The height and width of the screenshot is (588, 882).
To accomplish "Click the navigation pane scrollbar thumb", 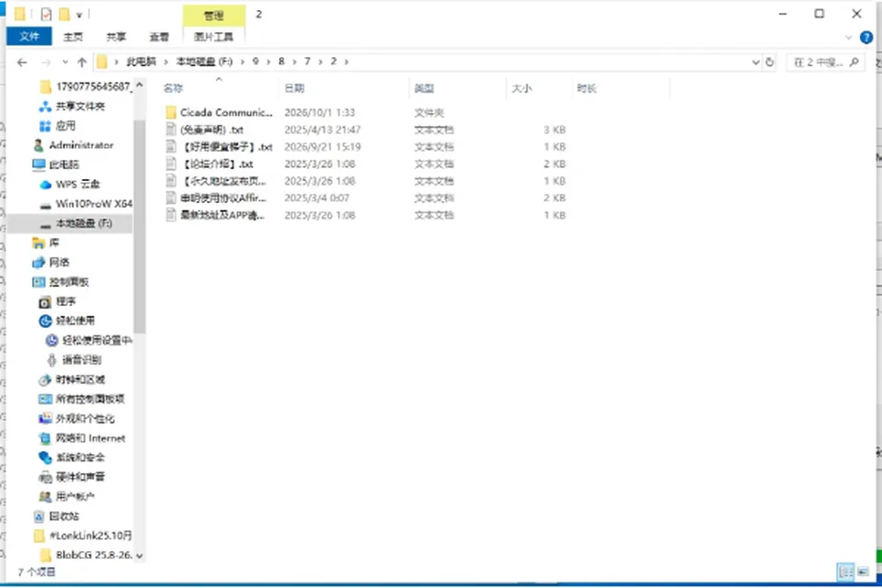I will click(140, 226).
